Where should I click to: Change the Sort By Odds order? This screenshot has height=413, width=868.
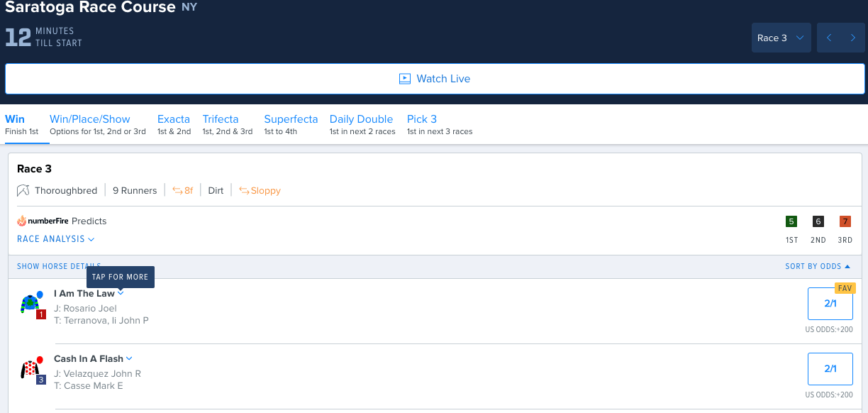click(818, 267)
